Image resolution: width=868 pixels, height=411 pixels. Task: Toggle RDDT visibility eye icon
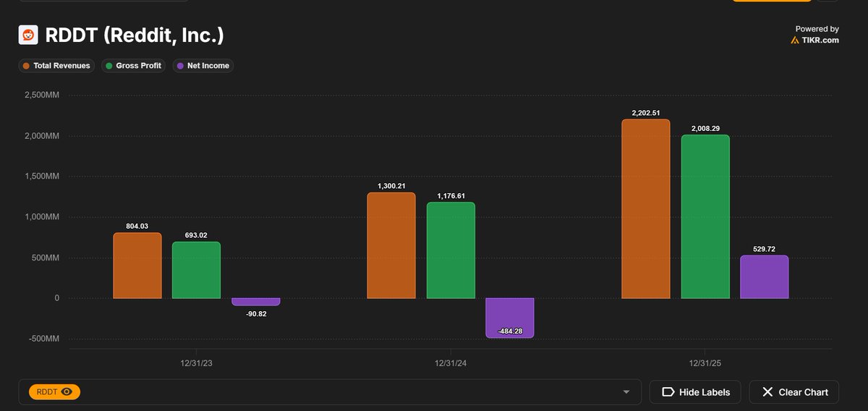point(67,391)
